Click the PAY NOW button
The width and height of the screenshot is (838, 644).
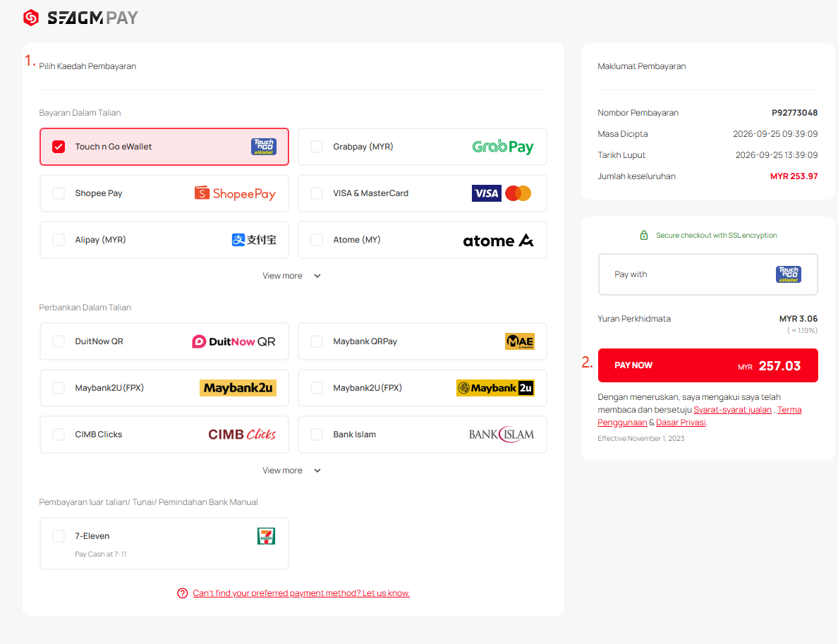[708, 365]
